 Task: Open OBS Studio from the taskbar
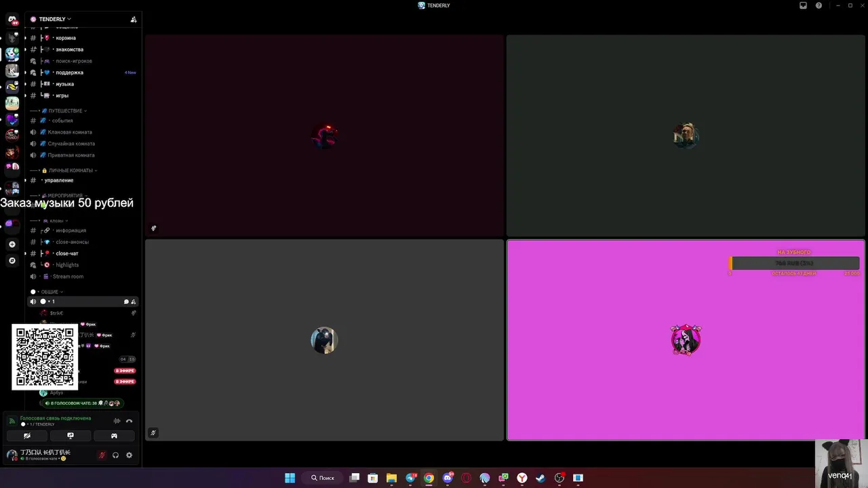pos(559,478)
